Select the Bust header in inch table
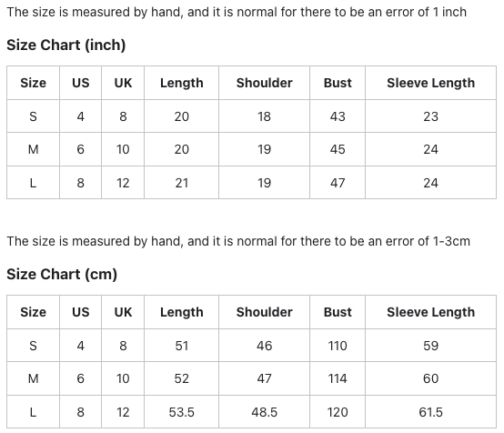Screen dimensions: 504x433 (x=338, y=83)
